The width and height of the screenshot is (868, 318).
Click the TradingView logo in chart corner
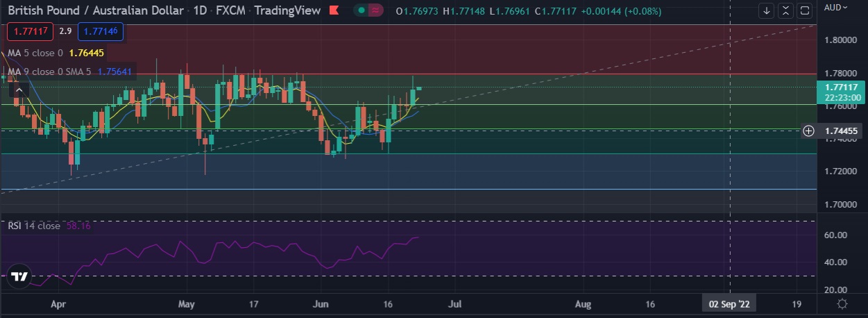click(x=20, y=276)
